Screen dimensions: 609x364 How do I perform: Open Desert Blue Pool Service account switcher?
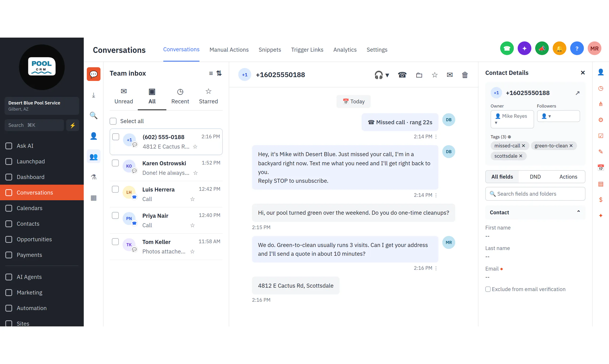tap(42, 106)
